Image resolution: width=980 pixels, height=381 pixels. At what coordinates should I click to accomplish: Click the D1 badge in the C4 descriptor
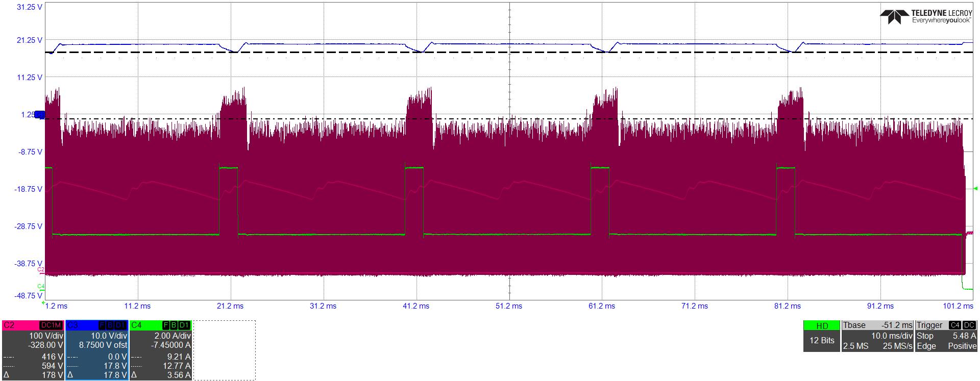point(184,325)
